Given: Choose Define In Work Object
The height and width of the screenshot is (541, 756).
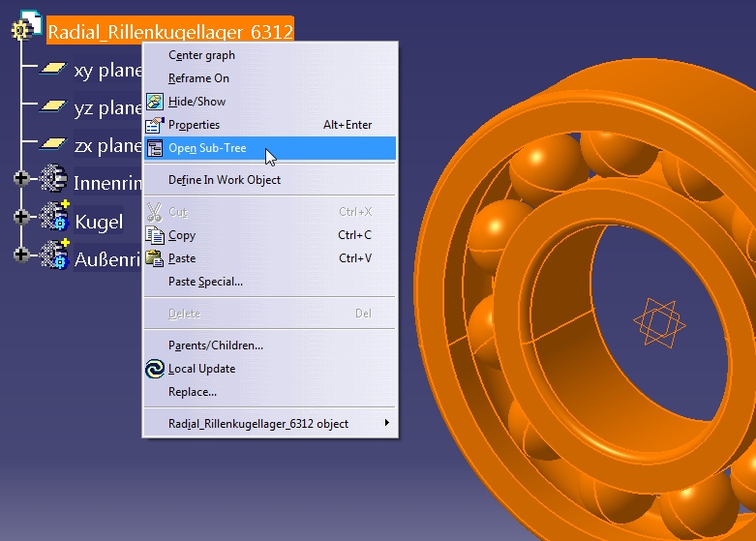Looking at the screenshot, I should pos(270,180).
